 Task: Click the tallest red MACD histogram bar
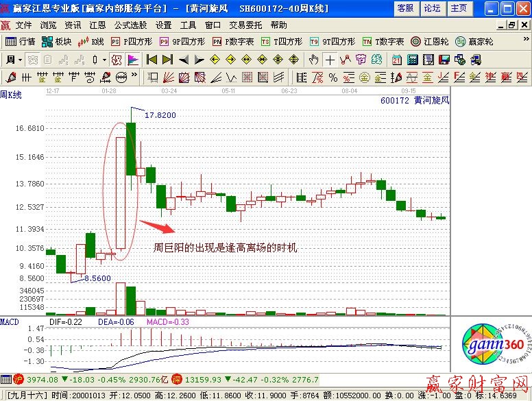pos(142,336)
